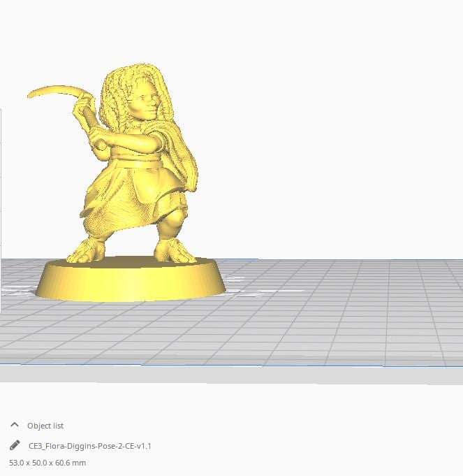Click the pencil edit icon beside the file name

[15, 445]
